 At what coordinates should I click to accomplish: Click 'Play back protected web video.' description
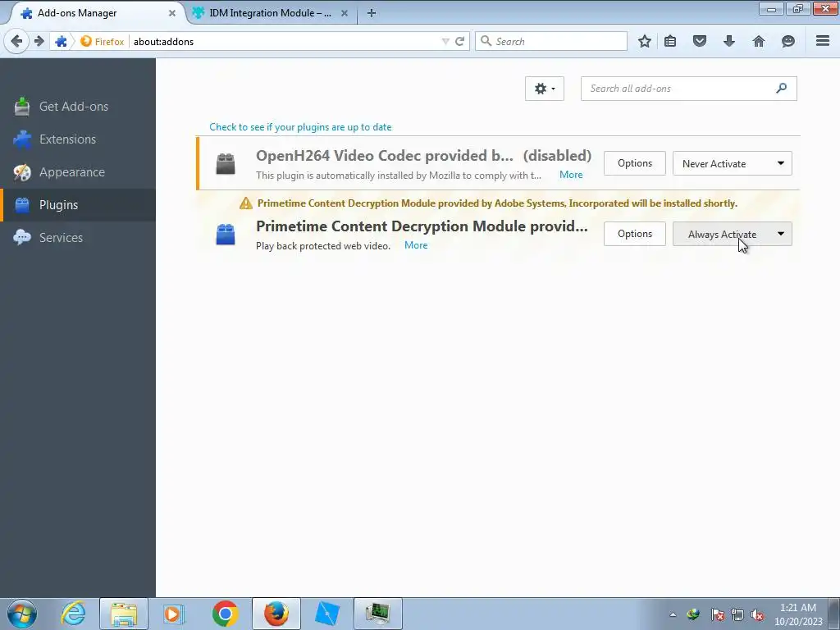click(x=323, y=246)
